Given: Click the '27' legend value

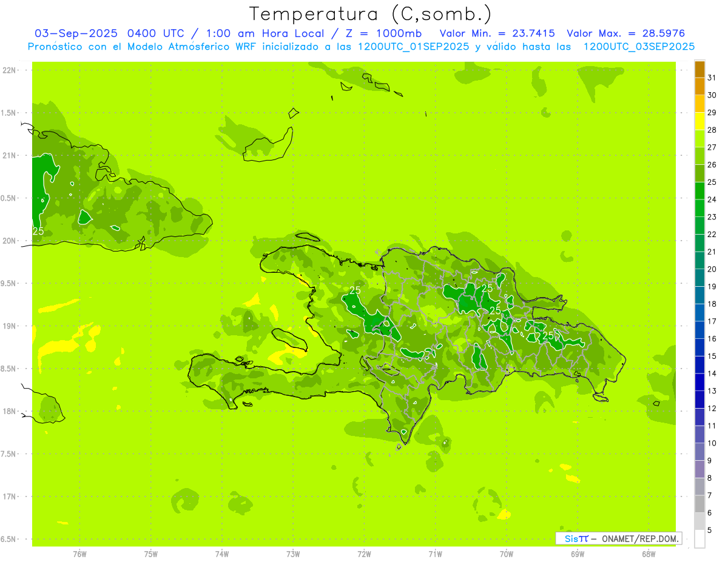Looking at the screenshot, I should click(x=712, y=147).
